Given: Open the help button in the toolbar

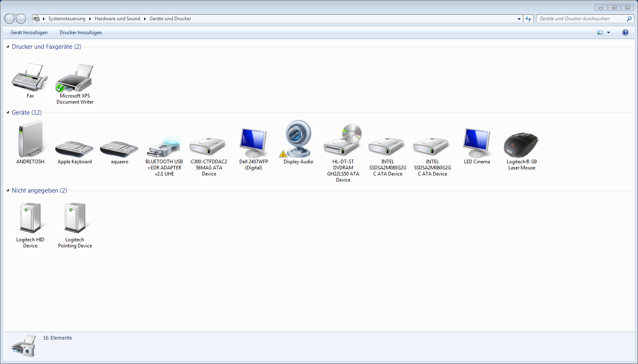Looking at the screenshot, I should [625, 32].
